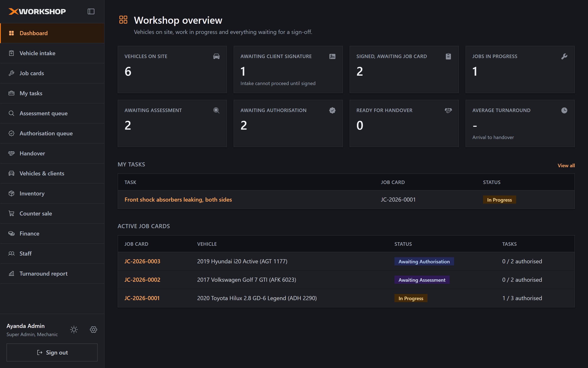The image size is (588, 368).
Task: Toggle light theme with the sun icon
Action: point(74,330)
